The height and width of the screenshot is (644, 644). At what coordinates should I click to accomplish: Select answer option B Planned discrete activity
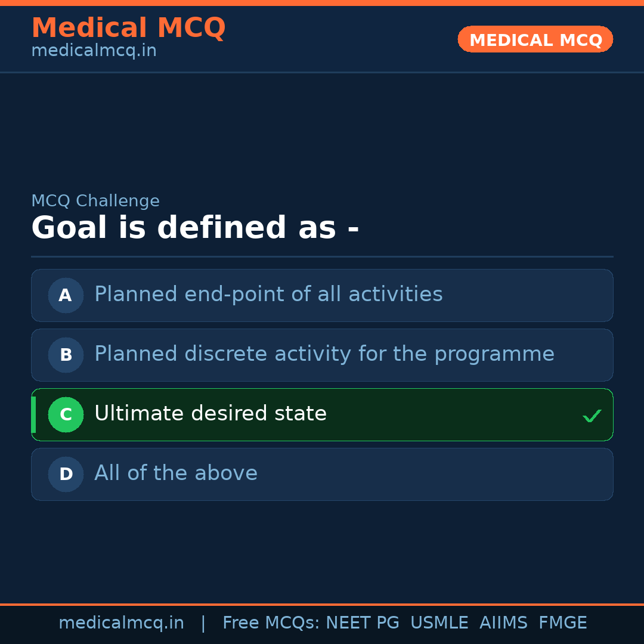pyautogui.click(x=322, y=355)
